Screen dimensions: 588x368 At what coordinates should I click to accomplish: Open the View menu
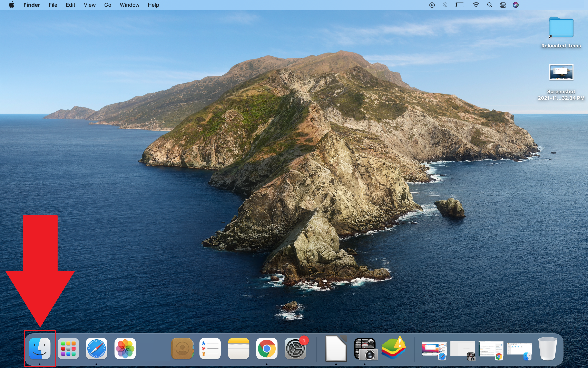click(x=90, y=5)
